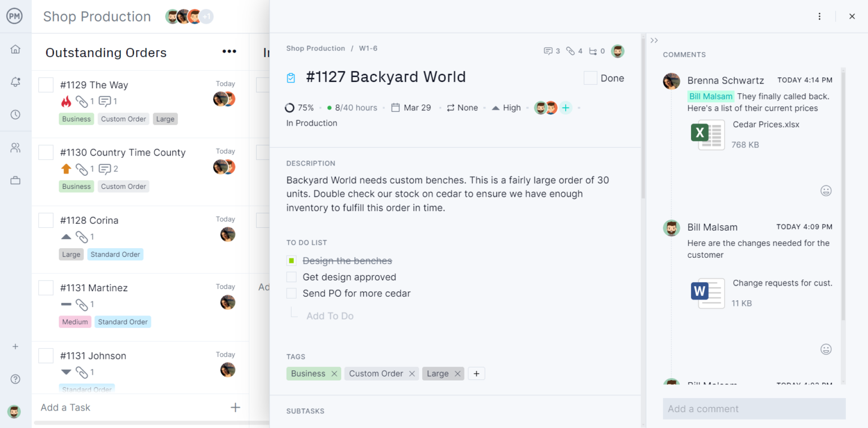Open the team people icon in sidebar

[x=15, y=148]
